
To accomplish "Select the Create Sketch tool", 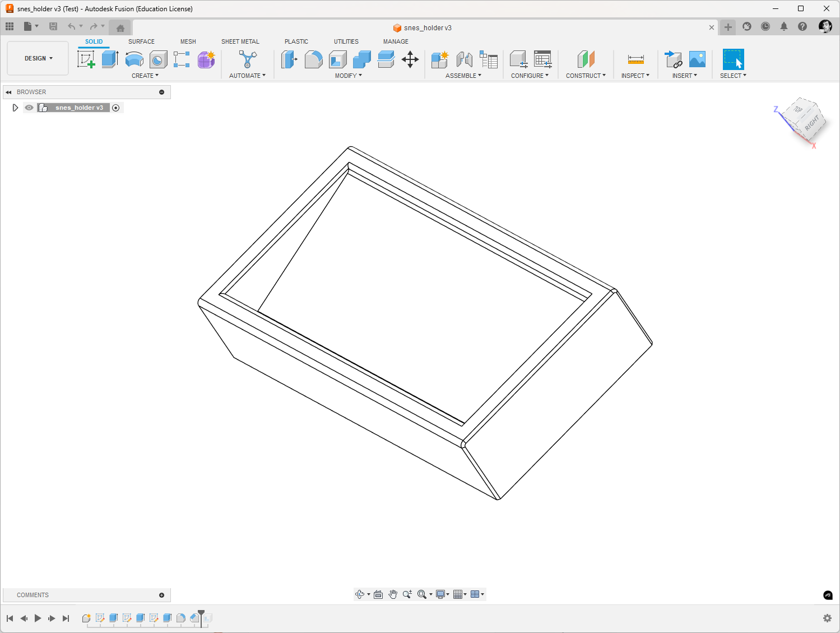I will [x=86, y=59].
